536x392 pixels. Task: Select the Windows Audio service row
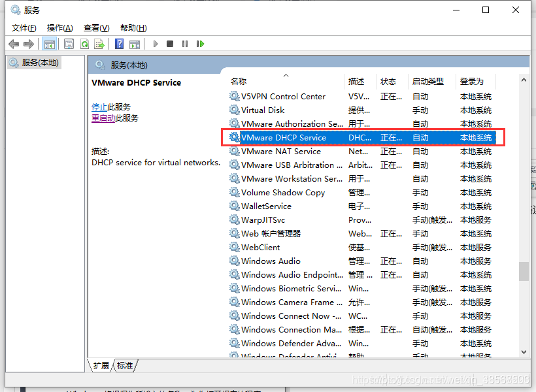pos(362,261)
